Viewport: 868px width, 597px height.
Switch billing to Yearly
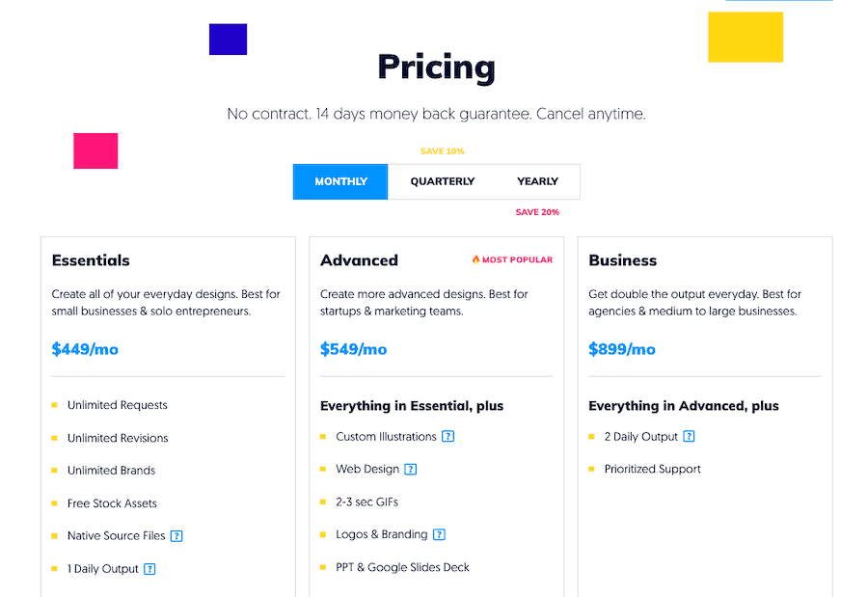[x=537, y=181]
